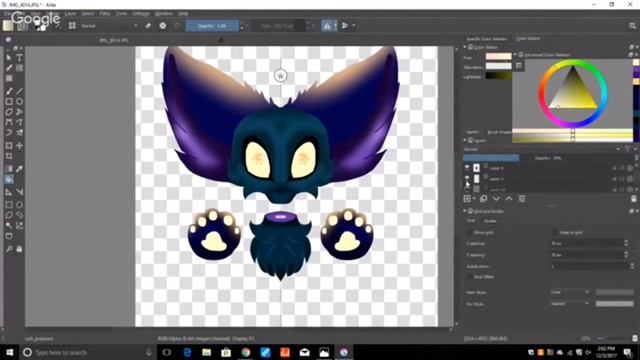Switch to the Brush Presets tab

500,132
